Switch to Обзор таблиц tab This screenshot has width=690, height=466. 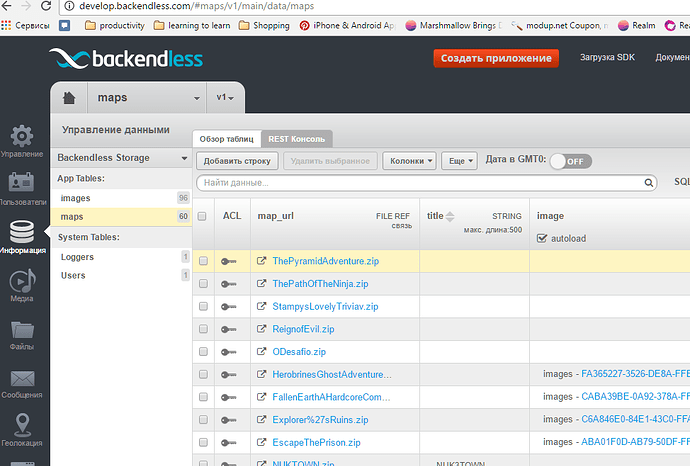pyautogui.click(x=227, y=139)
